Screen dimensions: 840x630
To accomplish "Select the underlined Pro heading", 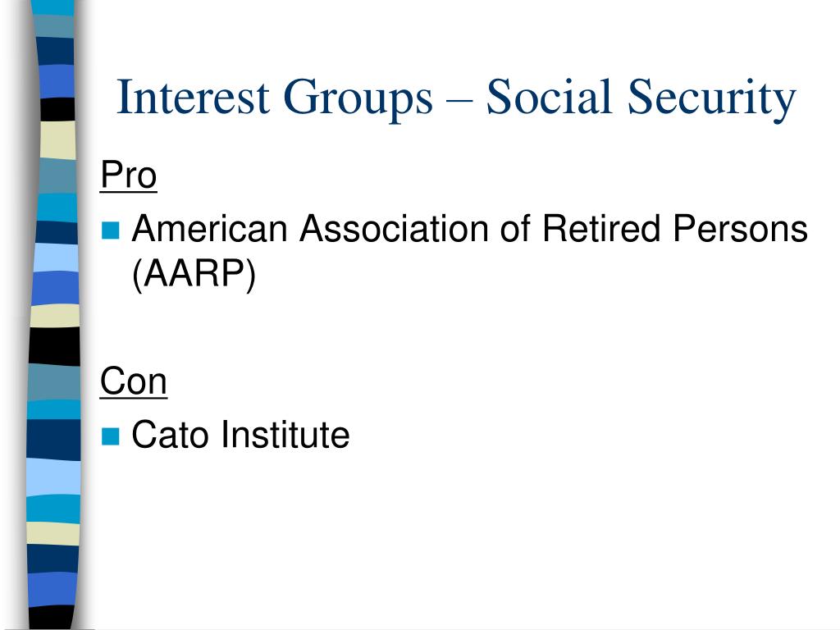I will [x=129, y=176].
